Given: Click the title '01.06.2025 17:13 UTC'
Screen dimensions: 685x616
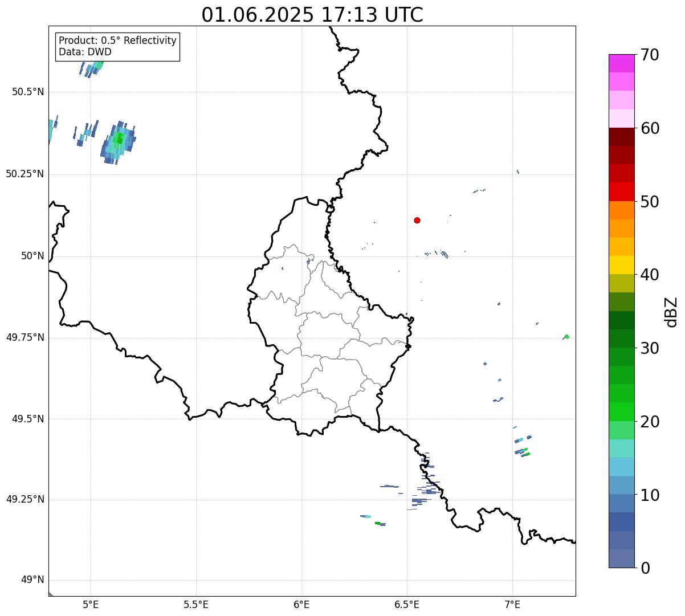Looking at the screenshot, I should (312, 15).
